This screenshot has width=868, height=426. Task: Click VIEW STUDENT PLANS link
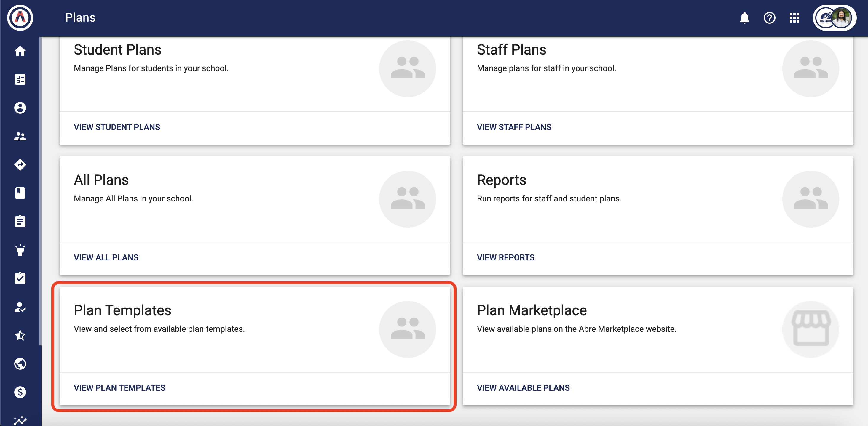coord(117,127)
